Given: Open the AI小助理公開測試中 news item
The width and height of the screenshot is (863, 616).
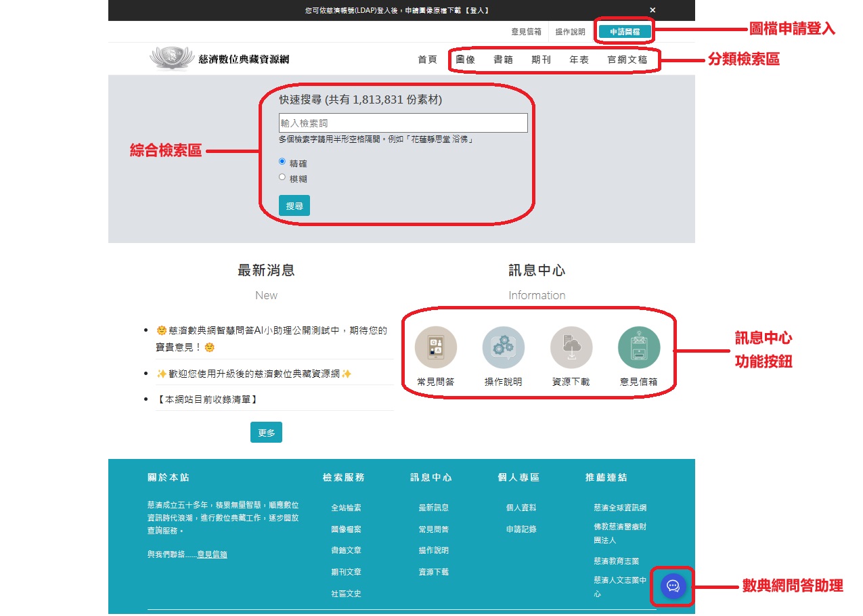Looking at the screenshot, I should click(x=271, y=339).
